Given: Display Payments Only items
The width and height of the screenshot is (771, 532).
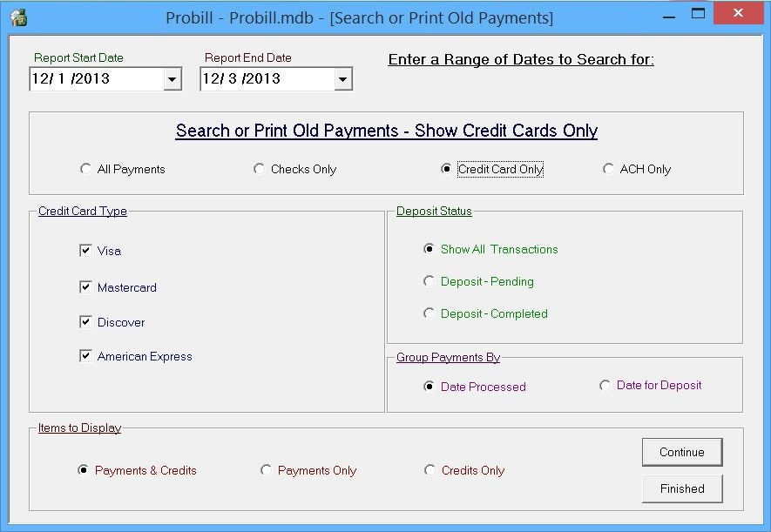Looking at the screenshot, I should [x=267, y=469].
